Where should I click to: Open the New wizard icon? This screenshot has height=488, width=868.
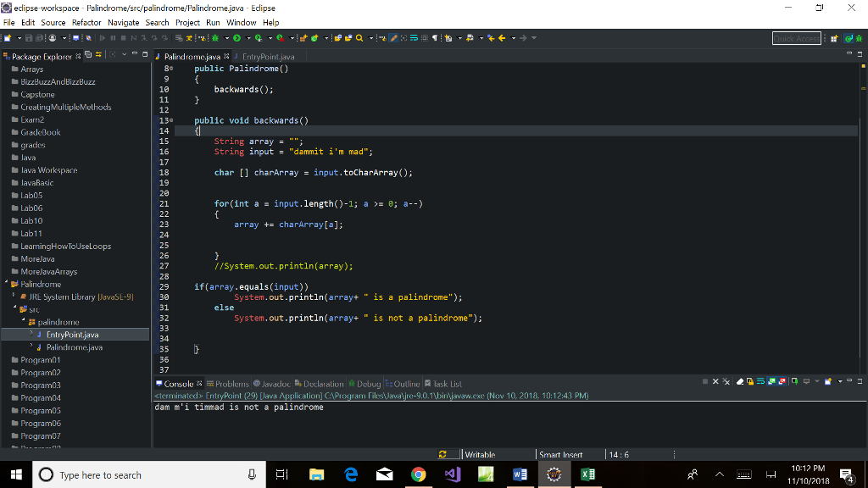[x=8, y=38]
